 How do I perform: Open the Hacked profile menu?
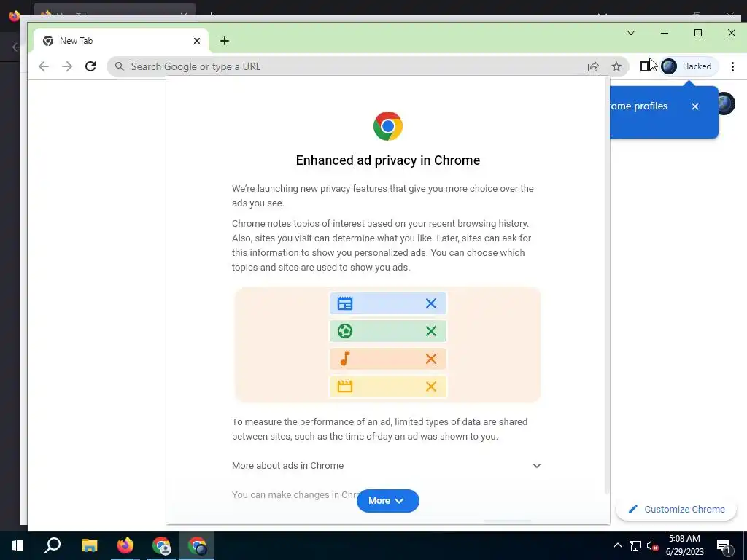(689, 66)
